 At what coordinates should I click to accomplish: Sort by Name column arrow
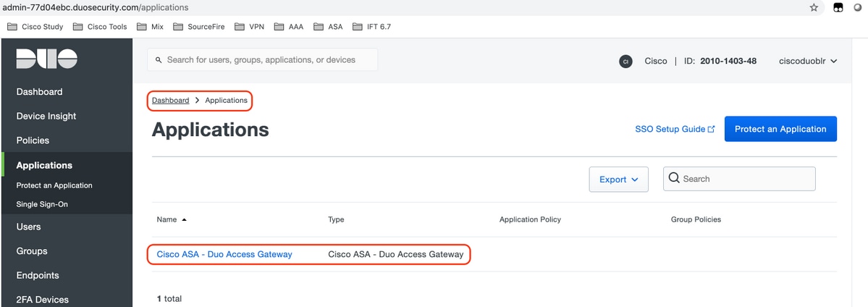185,219
